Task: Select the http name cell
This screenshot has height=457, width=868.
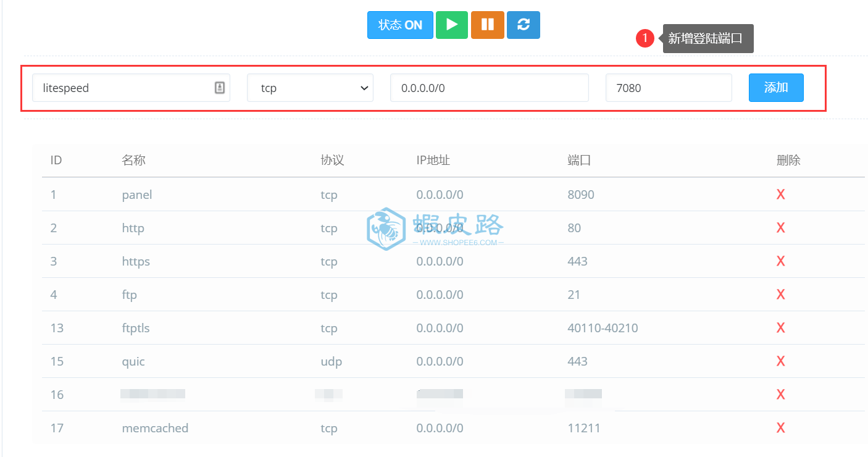Action: pos(133,228)
